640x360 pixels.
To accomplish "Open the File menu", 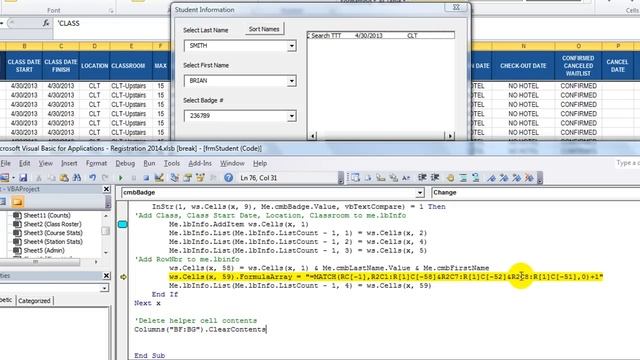I will pos(5,163).
